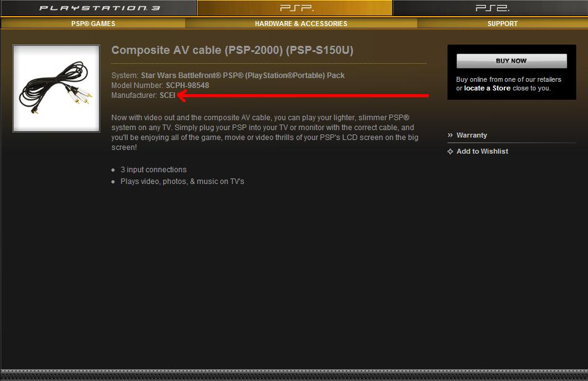Open the PlayStation 3 logo tab
Screen dimensions: 588x381
(x=99, y=8)
